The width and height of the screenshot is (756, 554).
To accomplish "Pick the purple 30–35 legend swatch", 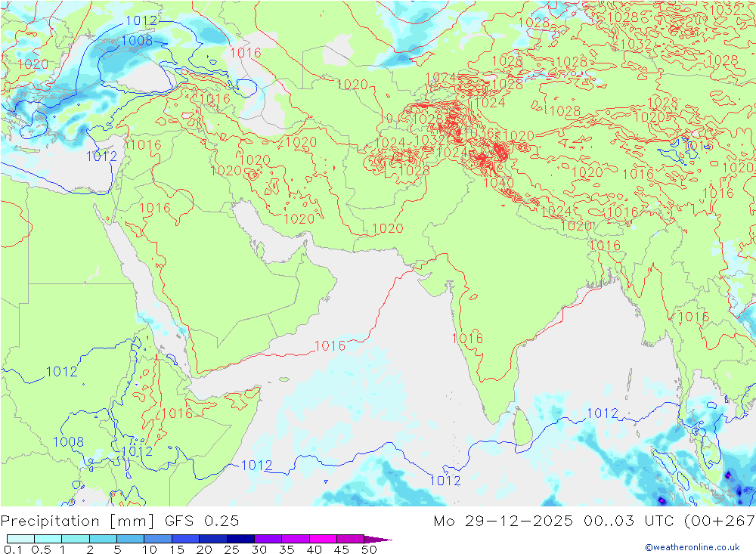I will point(268,539).
